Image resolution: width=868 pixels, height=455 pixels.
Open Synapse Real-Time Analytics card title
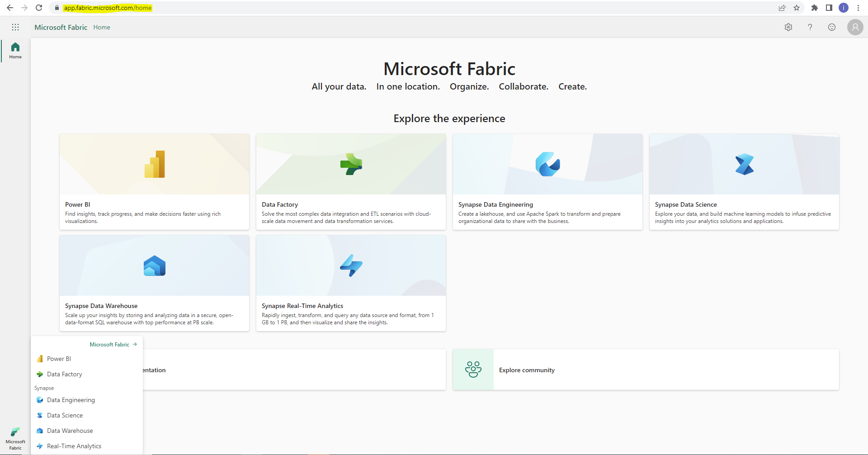[x=302, y=306]
